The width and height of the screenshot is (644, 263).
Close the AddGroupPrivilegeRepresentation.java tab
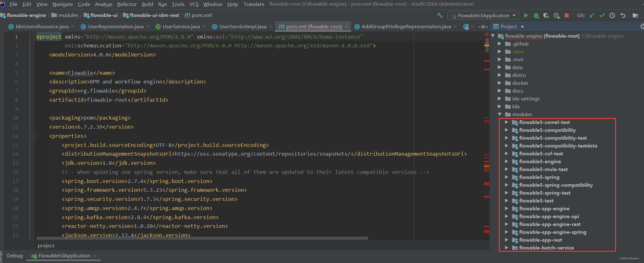point(455,26)
